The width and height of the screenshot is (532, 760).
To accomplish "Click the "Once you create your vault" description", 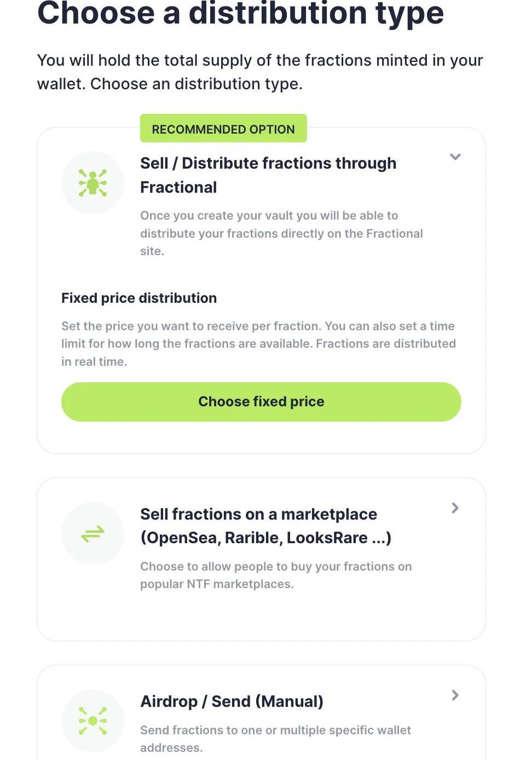I will pyautogui.click(x=281, y=233).
